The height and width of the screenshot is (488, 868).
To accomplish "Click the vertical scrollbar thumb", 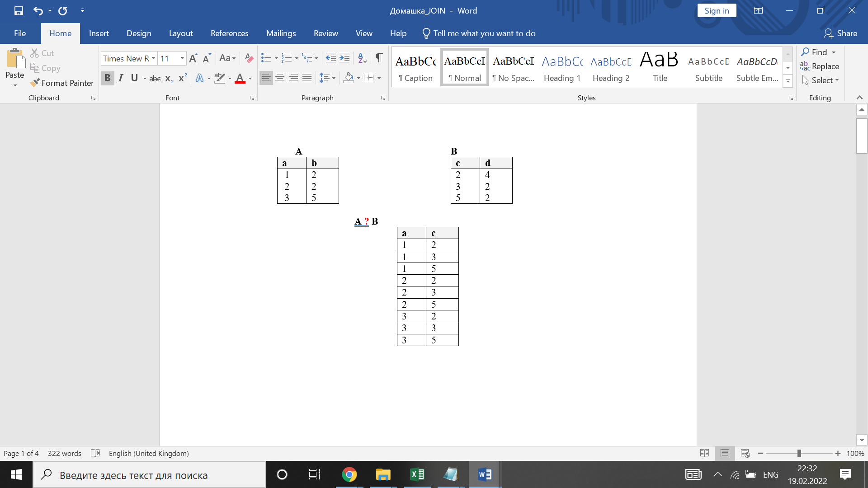I will (x=862, y=136).
